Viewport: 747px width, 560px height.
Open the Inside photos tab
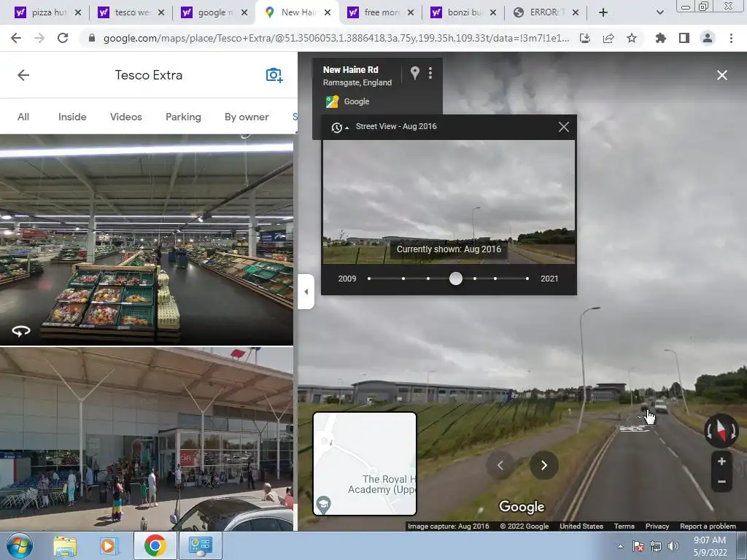[72, 117]
